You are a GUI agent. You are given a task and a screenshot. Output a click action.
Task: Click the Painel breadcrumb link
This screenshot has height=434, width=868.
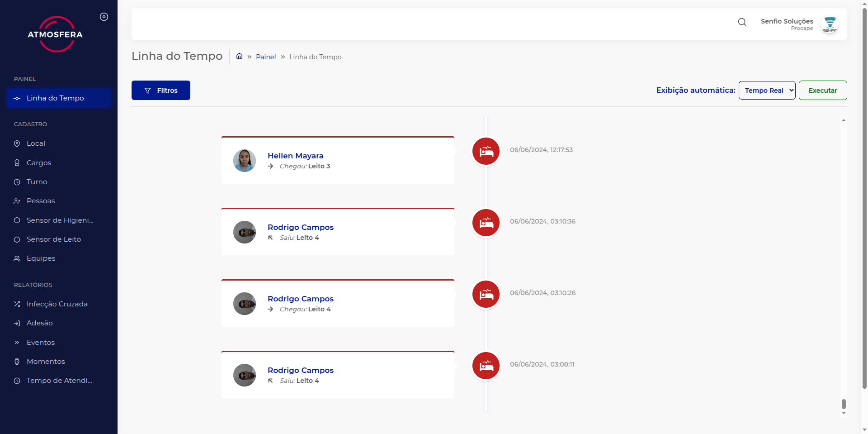click(266, 57)
